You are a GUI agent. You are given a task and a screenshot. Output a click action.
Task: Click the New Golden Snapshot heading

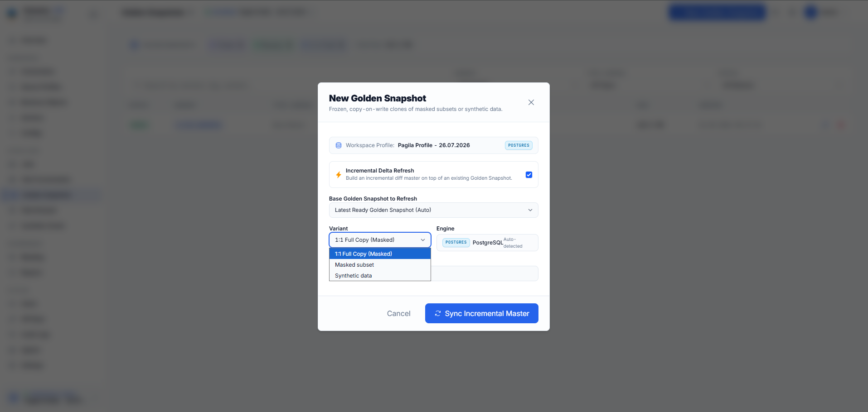pyautogui.click(x=377, y=98)
